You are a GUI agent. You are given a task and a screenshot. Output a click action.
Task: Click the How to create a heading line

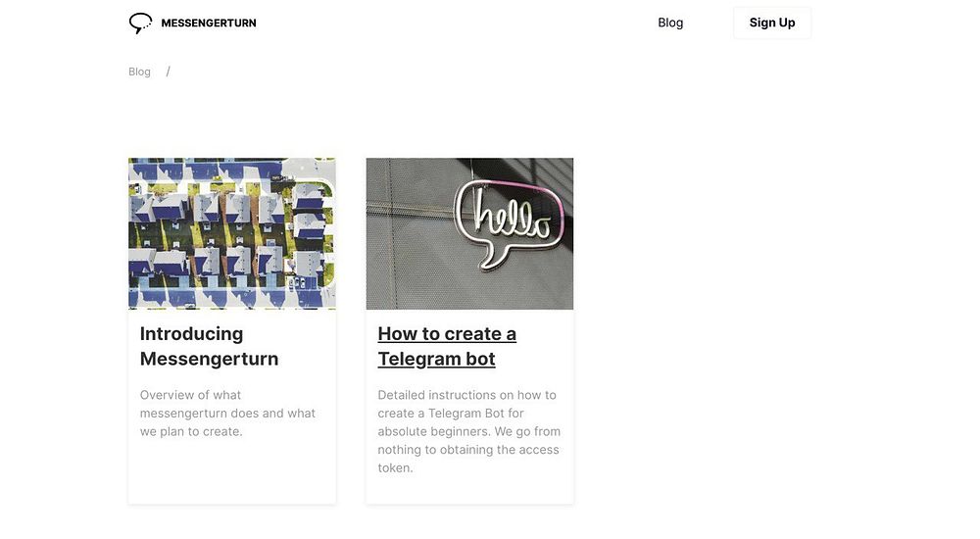447,334
